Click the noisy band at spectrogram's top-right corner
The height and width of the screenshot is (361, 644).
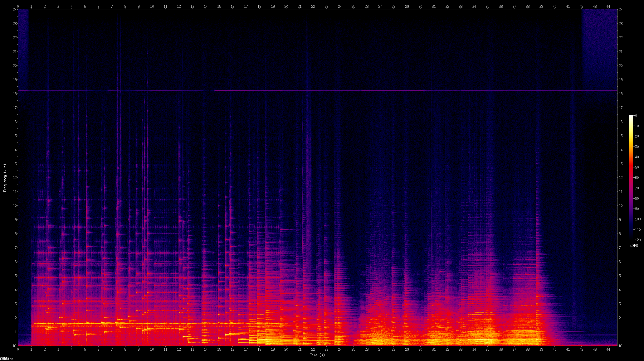(599, 47)
